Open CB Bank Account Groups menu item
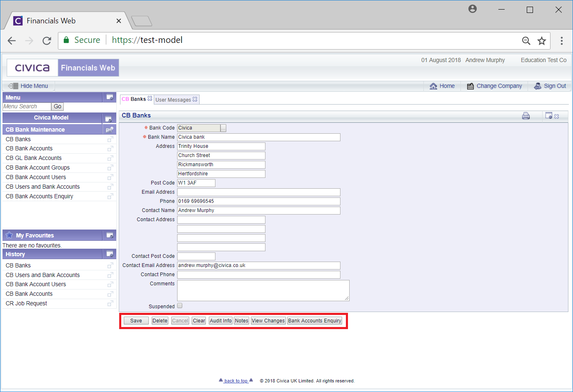 pos(38,168)
